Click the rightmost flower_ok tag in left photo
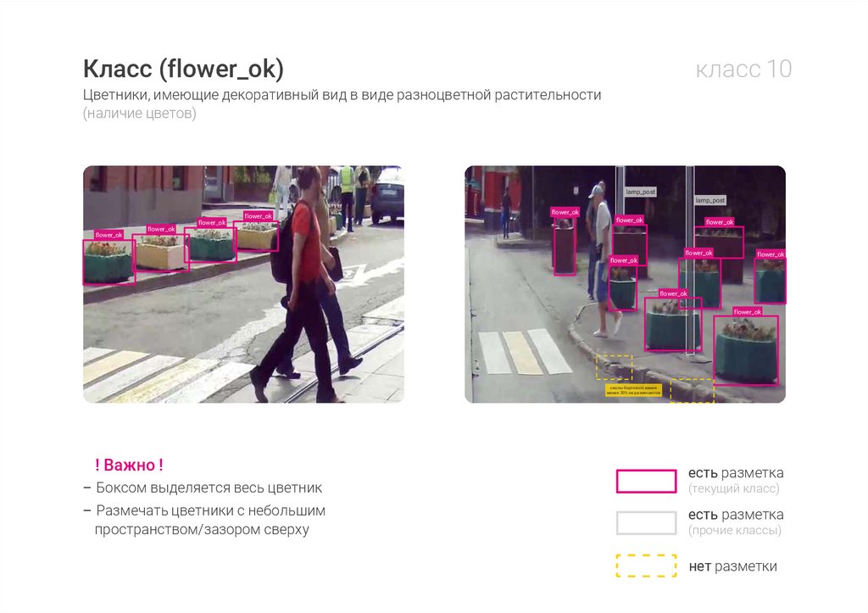The image size is (868, 613). [259, 216]
